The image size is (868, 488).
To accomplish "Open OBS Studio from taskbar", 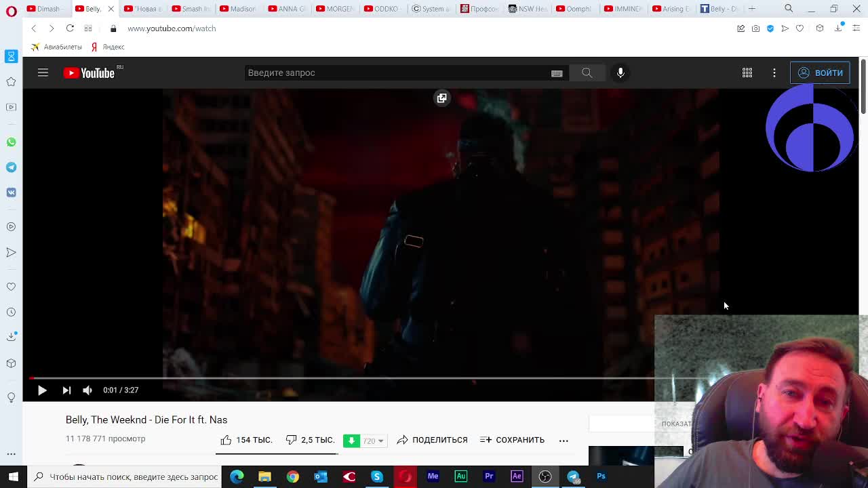I will point(545,476).
